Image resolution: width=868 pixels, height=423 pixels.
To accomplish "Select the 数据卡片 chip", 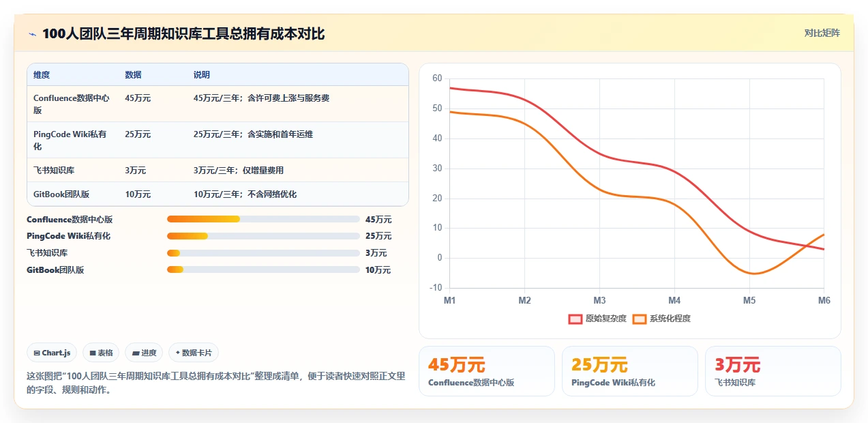I will (194, 353).
